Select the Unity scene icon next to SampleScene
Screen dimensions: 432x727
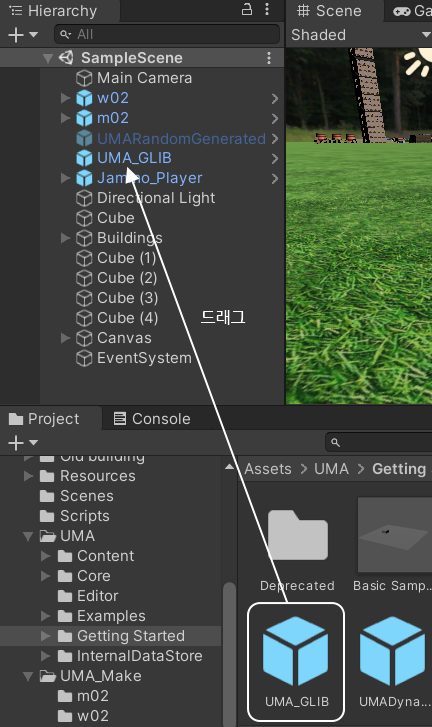coord(66,57)
